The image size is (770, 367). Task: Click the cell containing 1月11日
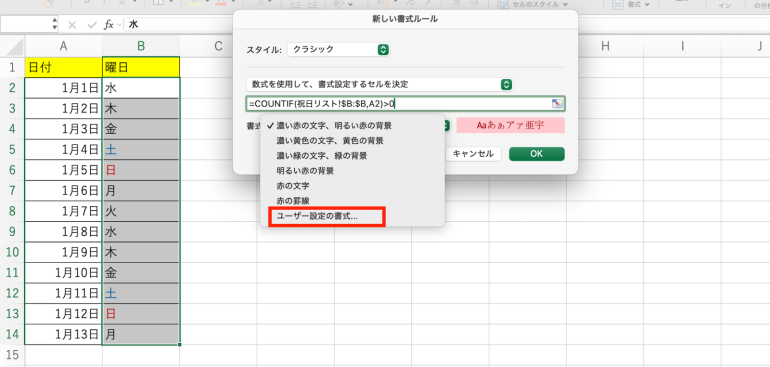click(63, 293)
